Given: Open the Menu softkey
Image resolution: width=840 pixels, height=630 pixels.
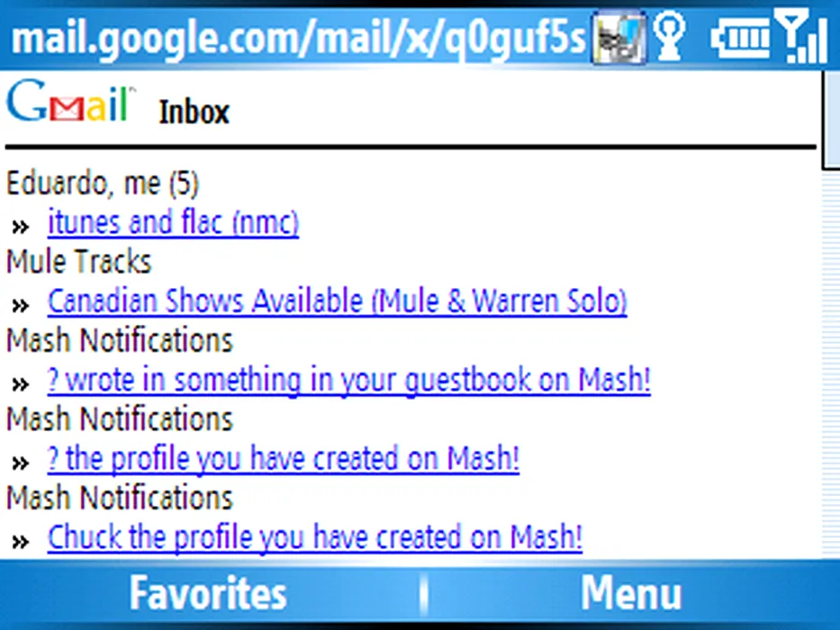Looking at the screenshot, I should pyautogui.click(x=631, y=593).
